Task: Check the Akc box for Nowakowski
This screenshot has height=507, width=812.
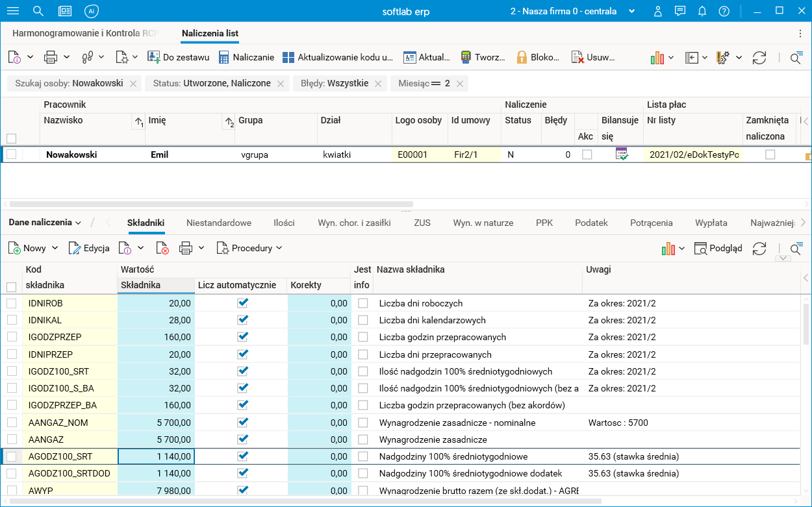Action: (x=587, y=155)
